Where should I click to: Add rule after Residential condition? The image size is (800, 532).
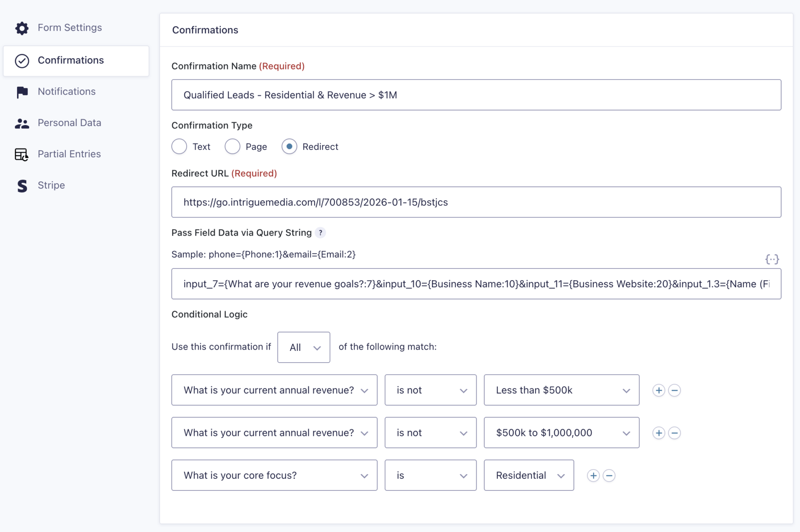(x=593, y=475)
